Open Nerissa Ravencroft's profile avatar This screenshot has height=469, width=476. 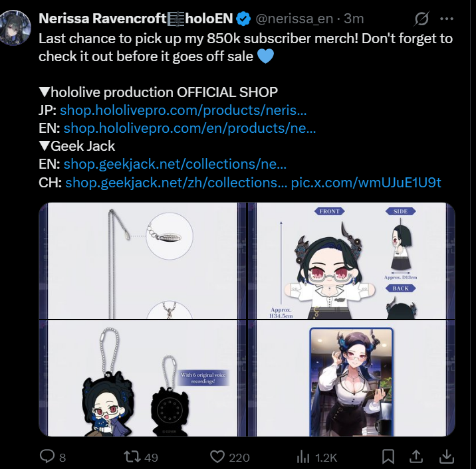[x=15, y=27]
